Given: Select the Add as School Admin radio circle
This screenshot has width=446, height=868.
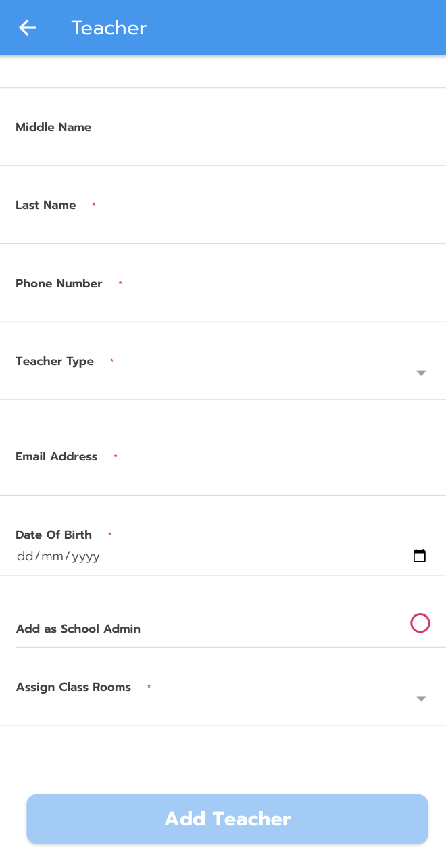Looking at the screenshot, I should click(420, 623).
